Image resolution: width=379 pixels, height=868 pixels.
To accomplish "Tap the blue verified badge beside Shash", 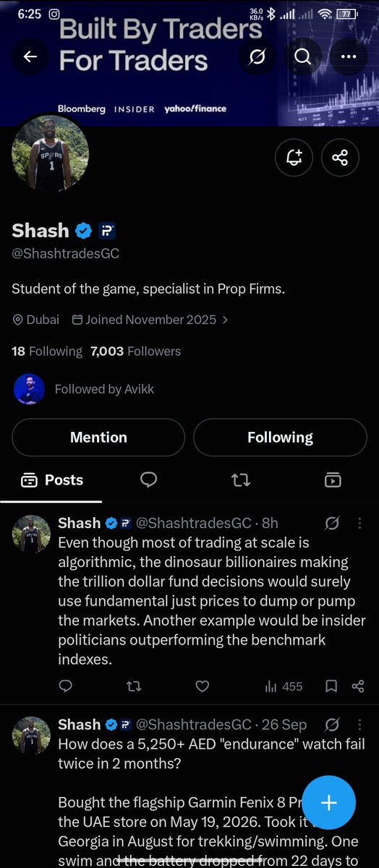I will [83, 231].
